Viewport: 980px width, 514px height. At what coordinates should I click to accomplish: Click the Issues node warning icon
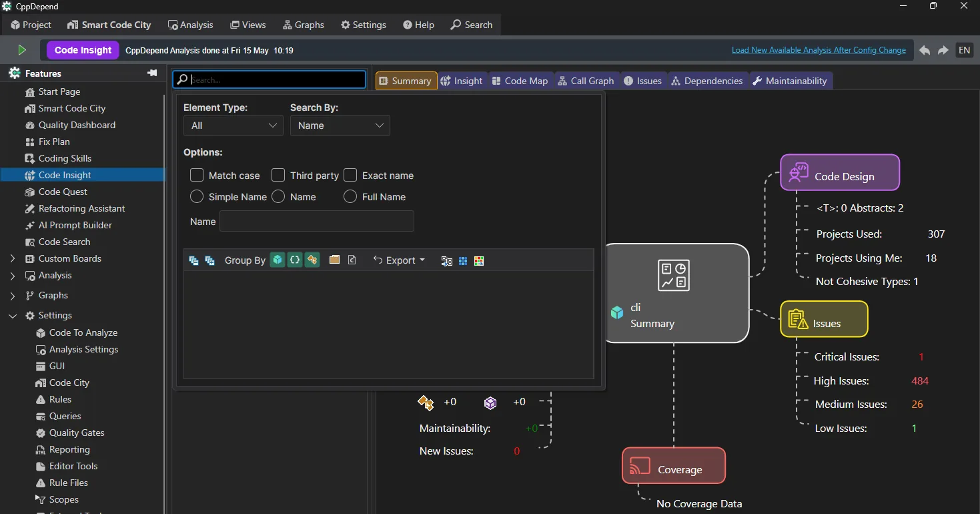point(798,319)
